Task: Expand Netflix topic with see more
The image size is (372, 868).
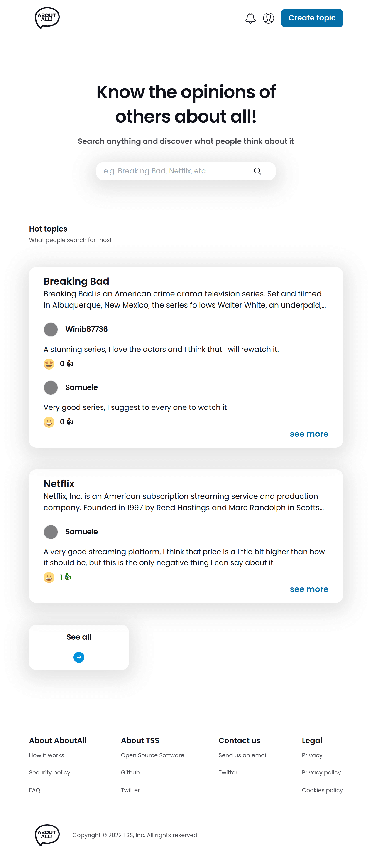Action: tap(309, 589)
